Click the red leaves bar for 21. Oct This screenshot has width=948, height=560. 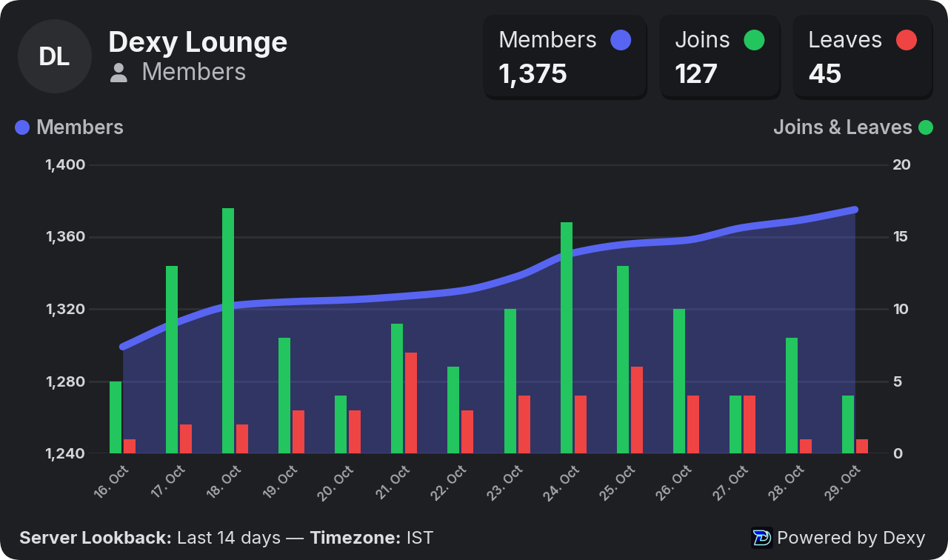[x=411, y=403]
